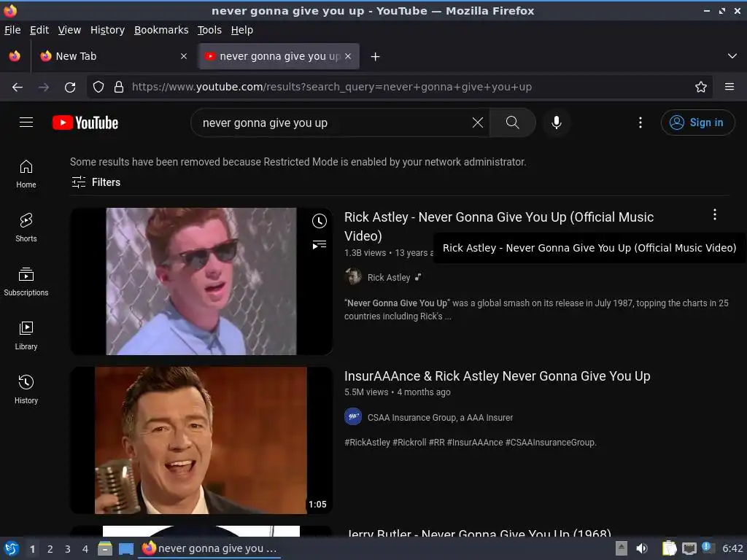The height and width of the screenshot is (560, 747).
Task: Click the Firefox View pinned icon
Action: pyautogui.click(x=15, y=56)
